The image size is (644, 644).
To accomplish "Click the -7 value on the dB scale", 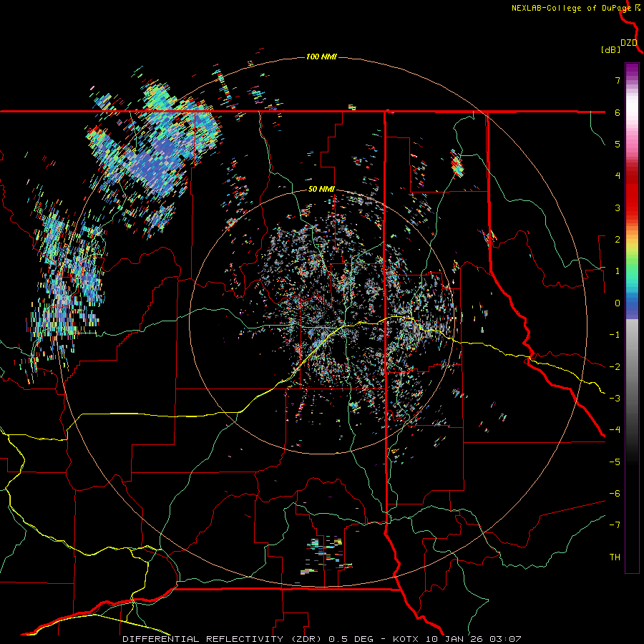I will pyautogui.click(x=615, y=525).
